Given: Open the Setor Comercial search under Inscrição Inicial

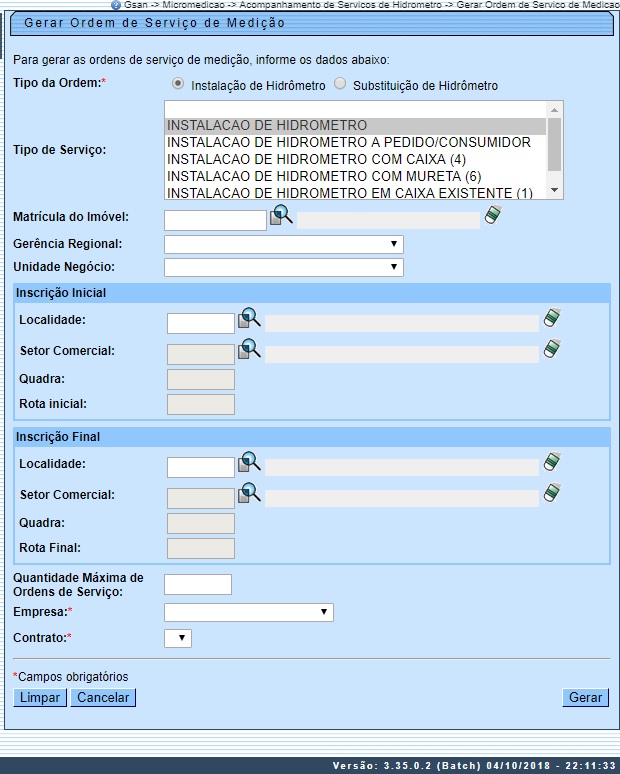Looking at the screenshot, I should [249, 350].
